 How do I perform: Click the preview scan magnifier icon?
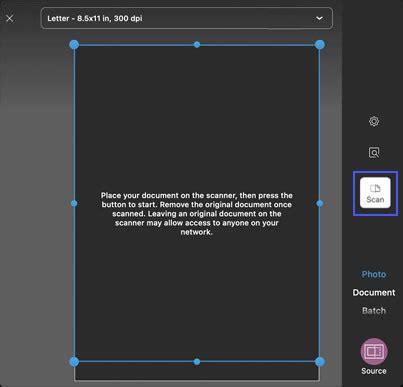[374, 153]
